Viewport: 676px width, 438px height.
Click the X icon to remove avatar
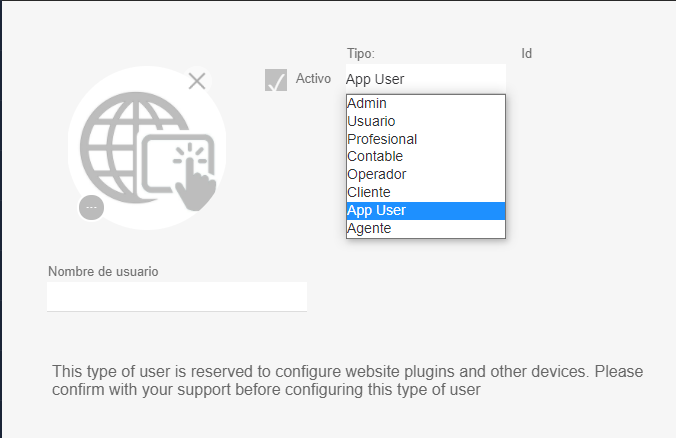click(197, 81)
